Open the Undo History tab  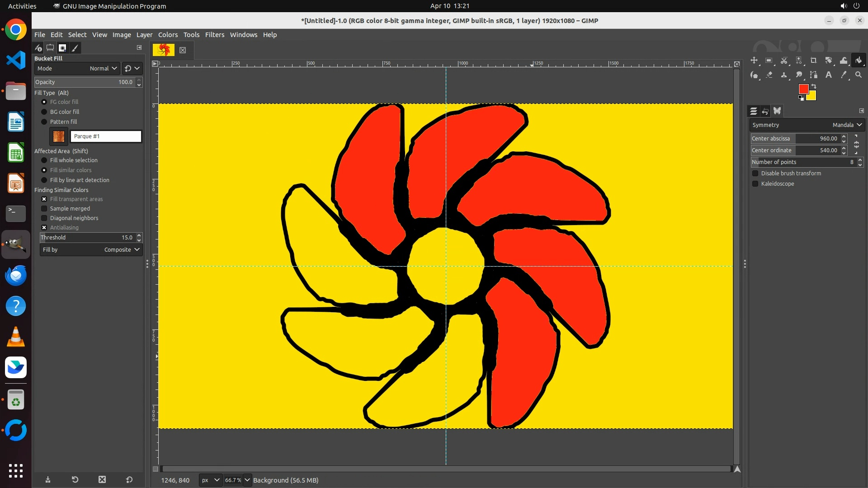click(765, 111)
